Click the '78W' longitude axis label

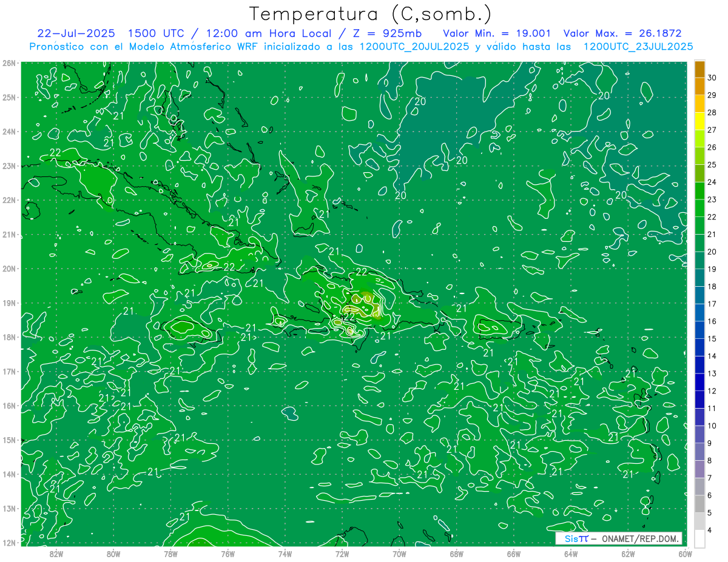(x=170, y=554)
